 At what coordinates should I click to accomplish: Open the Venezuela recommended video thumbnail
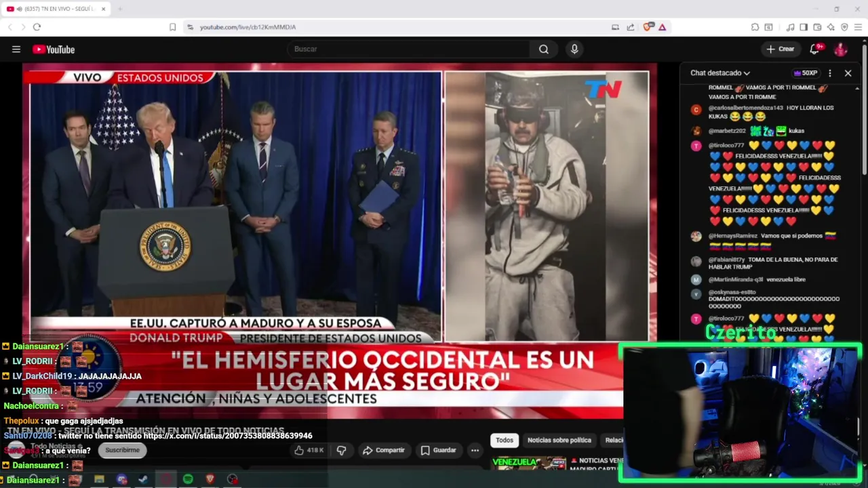tap(529, 464)
